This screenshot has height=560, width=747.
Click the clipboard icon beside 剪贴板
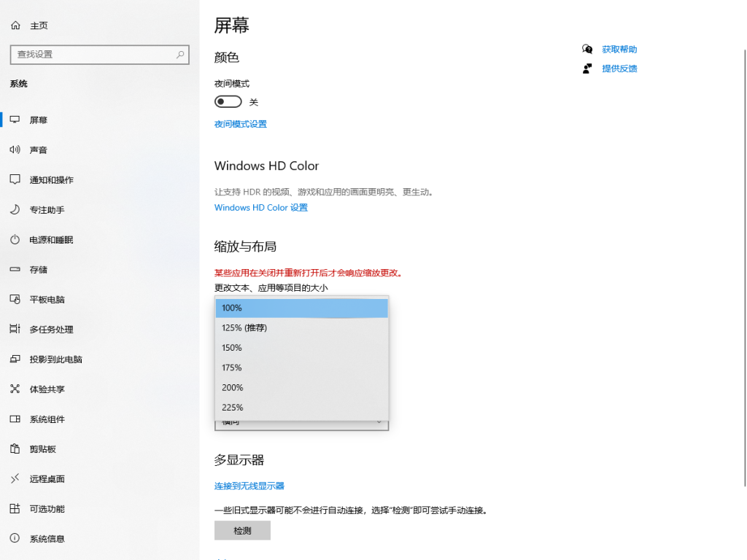[15, 448]
